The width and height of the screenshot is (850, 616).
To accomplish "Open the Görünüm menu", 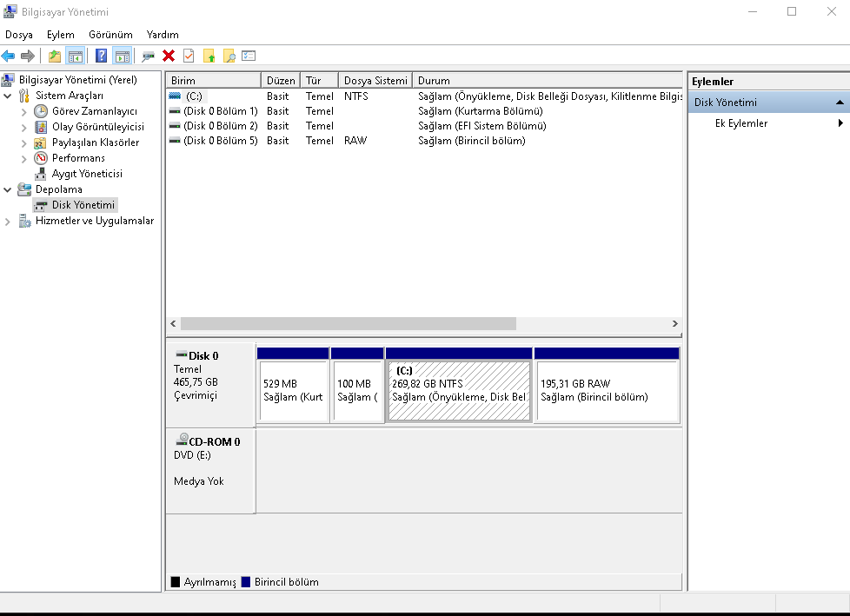I will coord(110,35).
